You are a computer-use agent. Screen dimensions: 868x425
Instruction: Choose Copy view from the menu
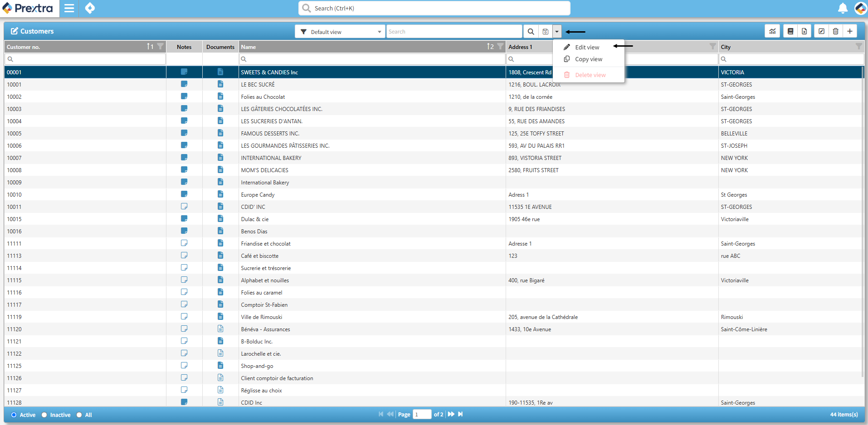click(x=588, y=59)
